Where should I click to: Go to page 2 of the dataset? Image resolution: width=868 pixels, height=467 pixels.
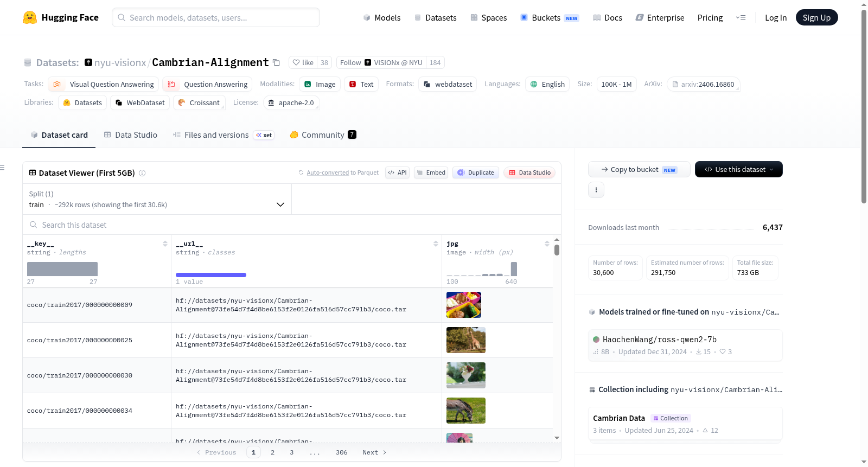272,452
